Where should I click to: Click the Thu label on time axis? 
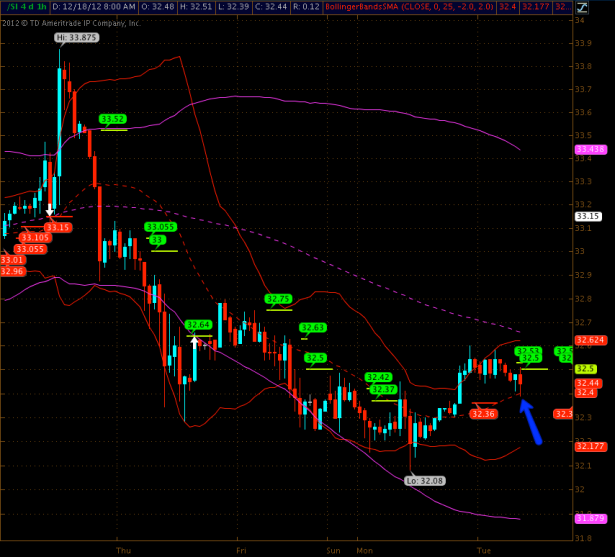coord(123,549)
